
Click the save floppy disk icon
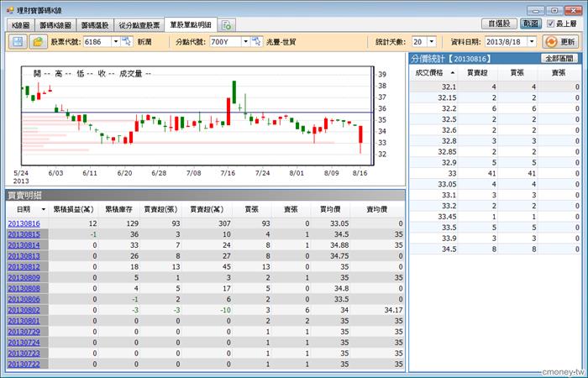[18, 42]
